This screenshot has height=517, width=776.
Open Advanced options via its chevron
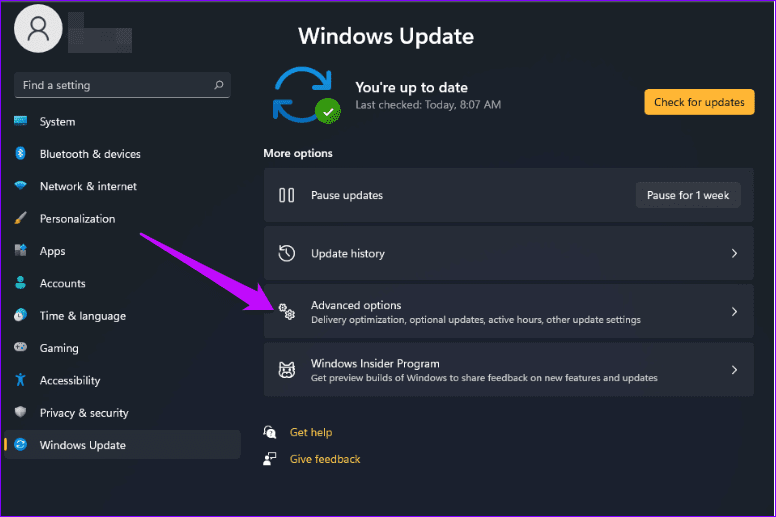coord(734,312)
